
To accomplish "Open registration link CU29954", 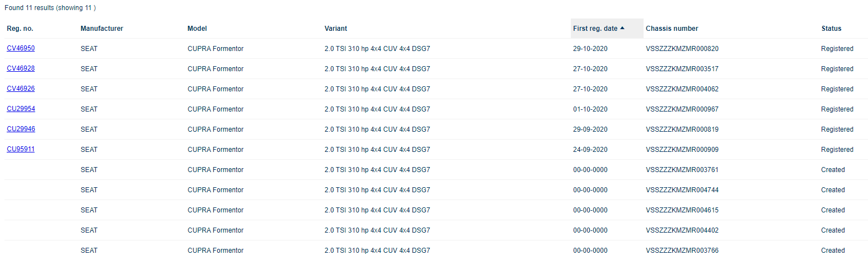I will click(x=21, y=109).
